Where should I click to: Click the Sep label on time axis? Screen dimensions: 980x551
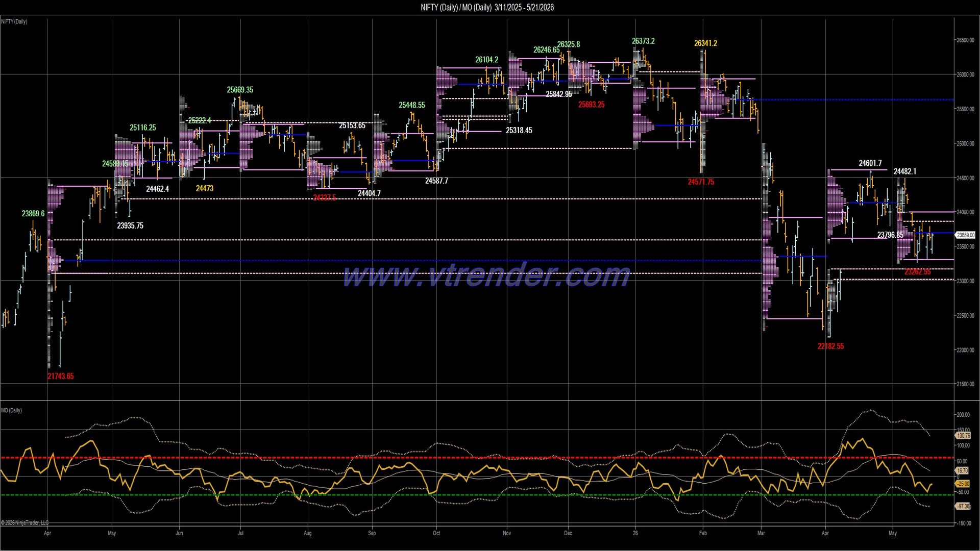(372, 533)
